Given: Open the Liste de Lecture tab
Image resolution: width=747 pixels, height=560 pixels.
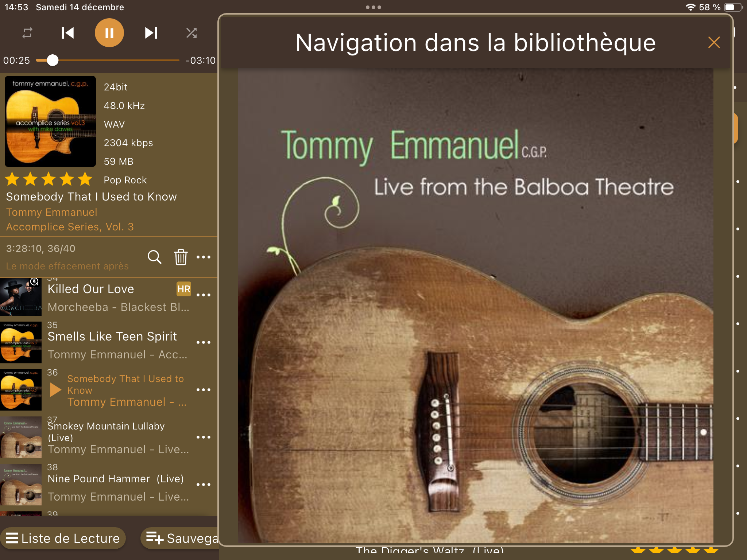Looking at the screenshot, I should tap(63, 538).
